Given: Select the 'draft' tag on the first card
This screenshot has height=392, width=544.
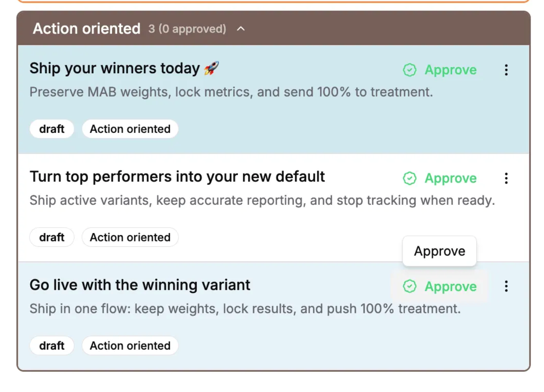Looking at the screenshot, I should [x=52, y=129].
